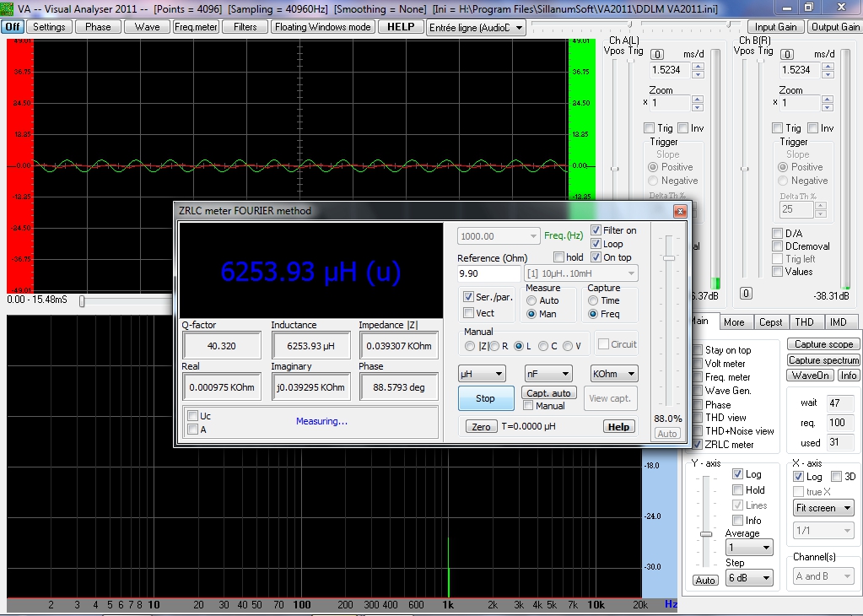Move the scope time position slider
The image size is (863, 616).
82,301
